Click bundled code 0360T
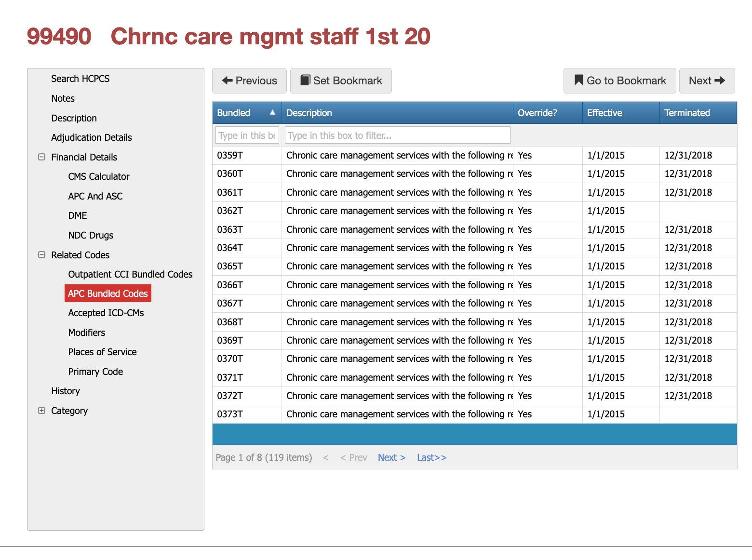The image size is (752, 560). click(x=230, y=173)
